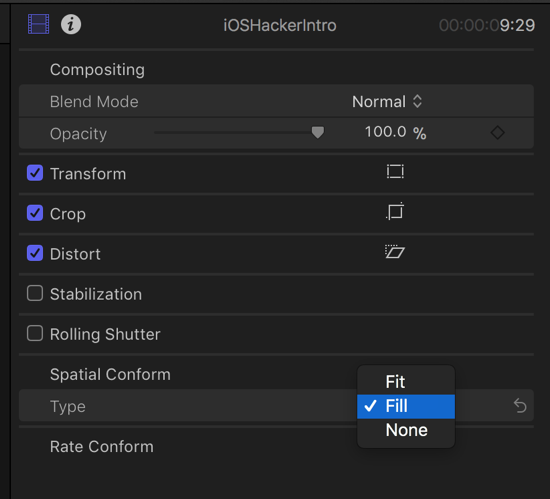This screenshot has height=499, width=550.
Task: Enable the Stabilization checkbox
Action: 35,293
